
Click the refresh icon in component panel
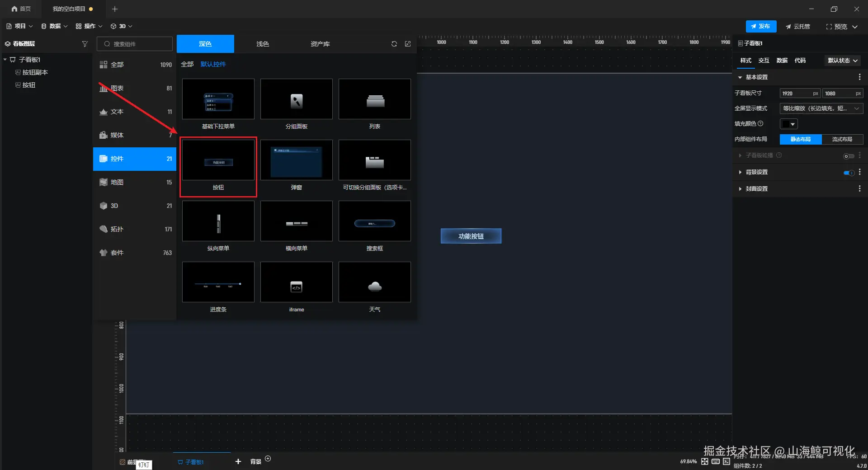click(394, 44)
